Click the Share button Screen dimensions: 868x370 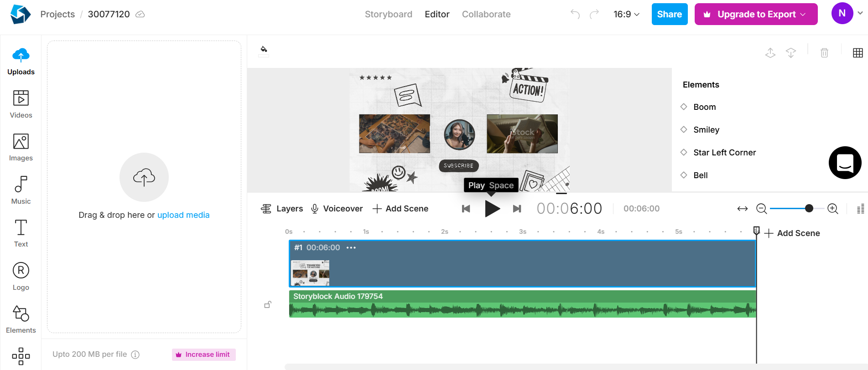670,14
